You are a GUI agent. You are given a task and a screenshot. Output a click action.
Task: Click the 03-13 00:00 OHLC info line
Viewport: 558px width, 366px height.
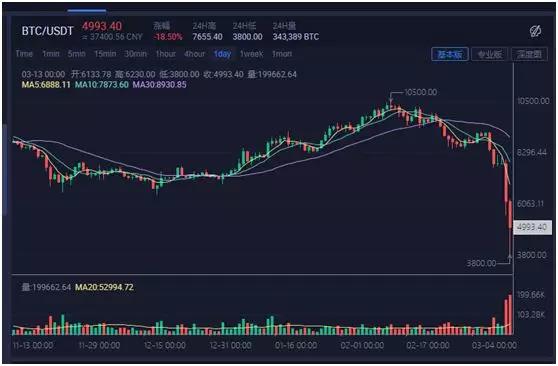coord(159,74)
